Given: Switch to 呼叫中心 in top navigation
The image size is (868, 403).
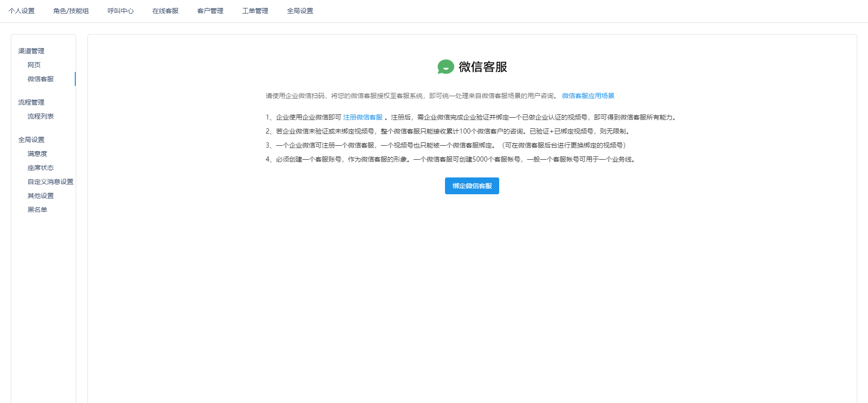Looking at the screenshot, I should [121, 11].
